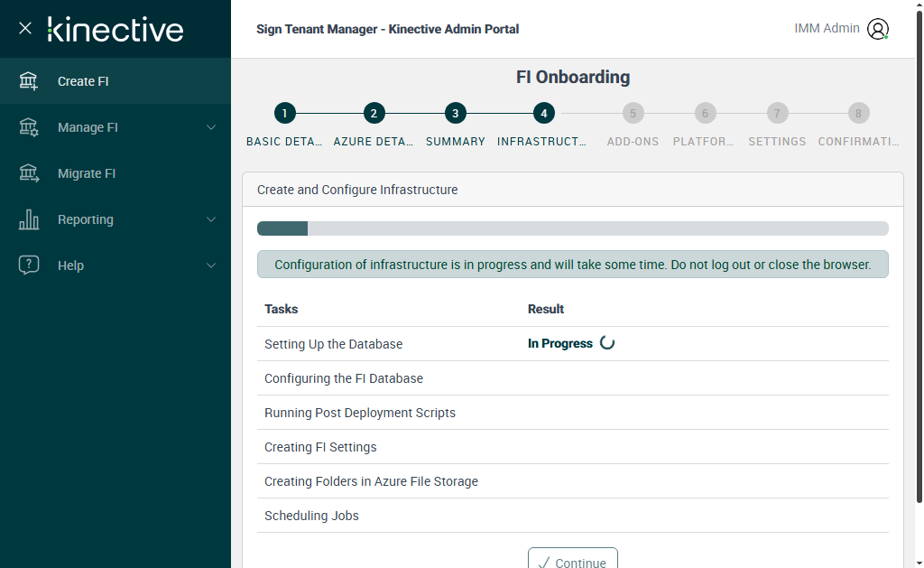This screenshot has width=924, height=568.
Task: Click the ADD-ONS step label
Action: [x=633, y=142]
